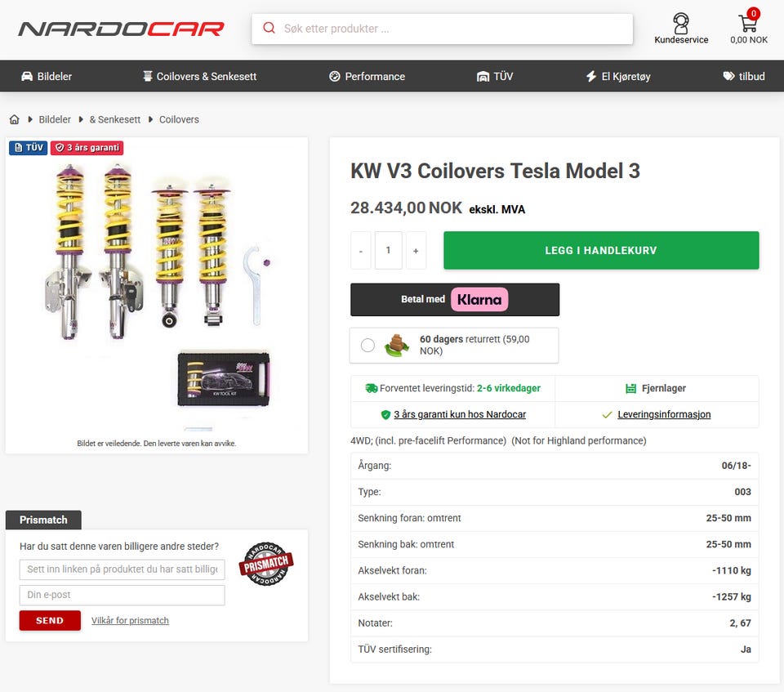
Task: Open the Leveringsinformasjon link
Action: 664,414
